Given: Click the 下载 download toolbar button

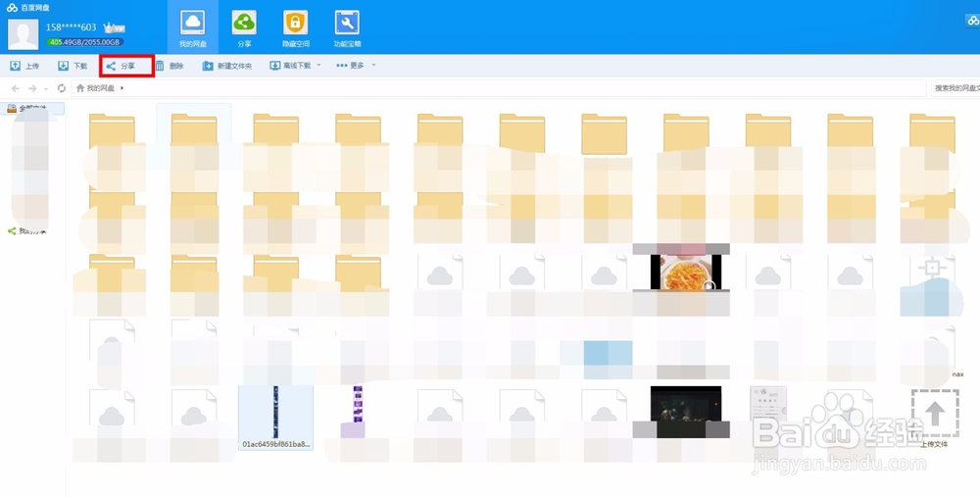Looking at the screenshot, I should click(x=73, y=66).
